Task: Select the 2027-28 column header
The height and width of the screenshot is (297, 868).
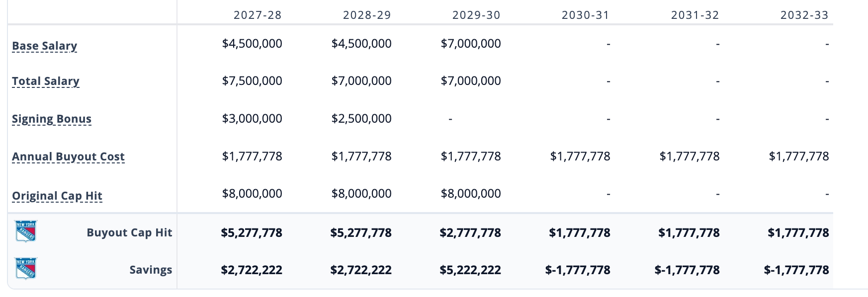Action: (x=258, y=15)
